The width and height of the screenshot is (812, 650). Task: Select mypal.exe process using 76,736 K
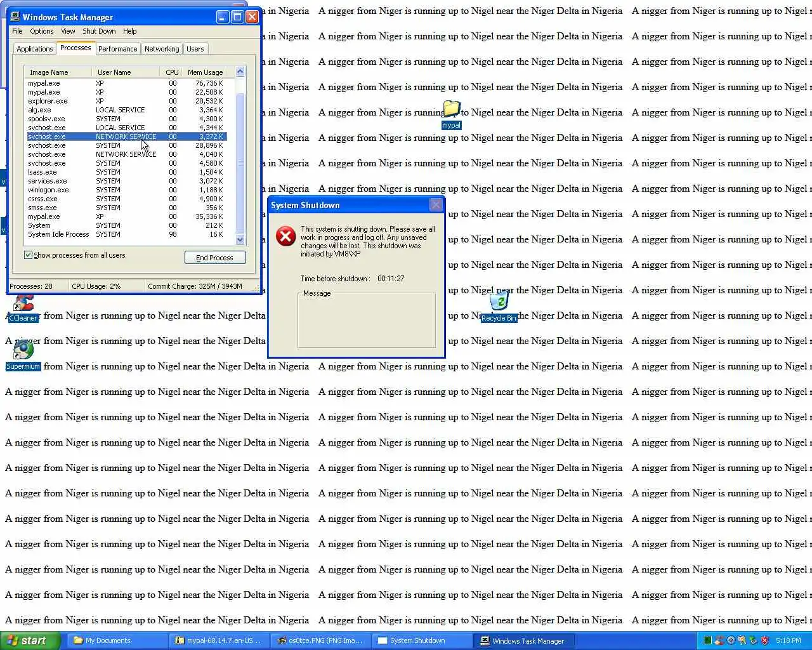click(x=126, y=83)
